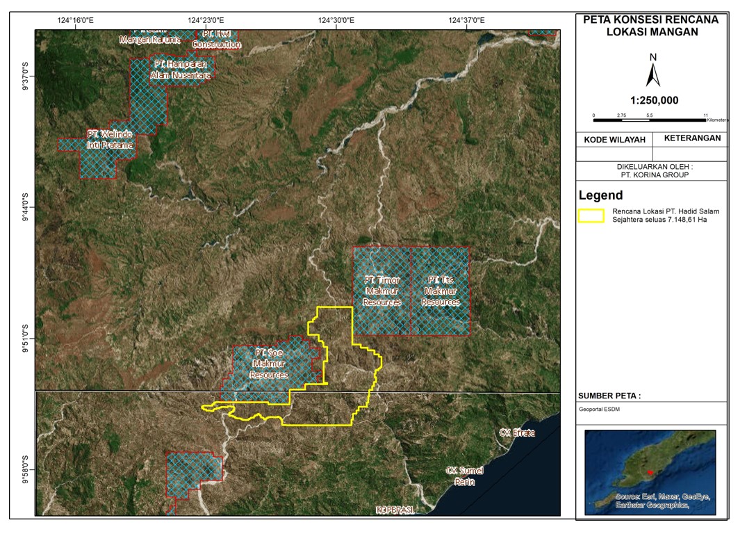Select the PT. Tts Makmur Resources block
Image resolution: width=756 pixels, height=534 pixels.
click(440, 291)
